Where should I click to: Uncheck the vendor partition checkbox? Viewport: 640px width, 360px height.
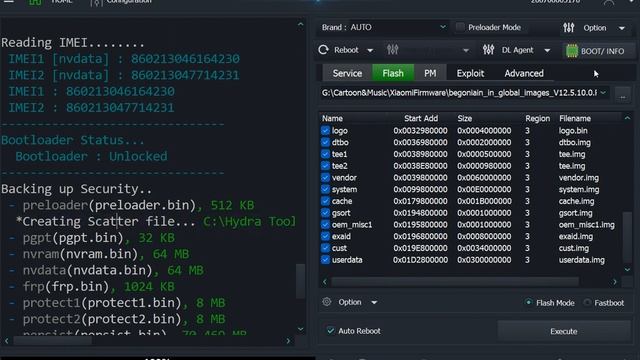pyautogui.click(x=325, y=178)
